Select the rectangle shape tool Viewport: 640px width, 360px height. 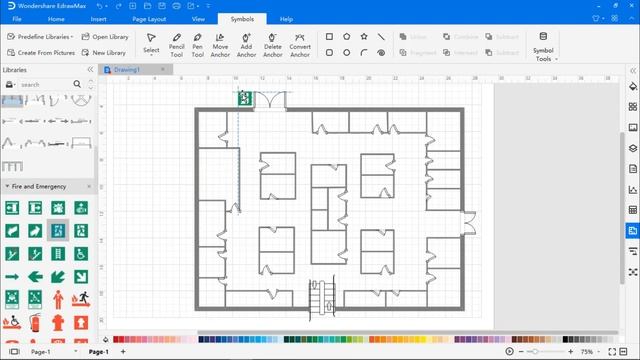[329, 37]
